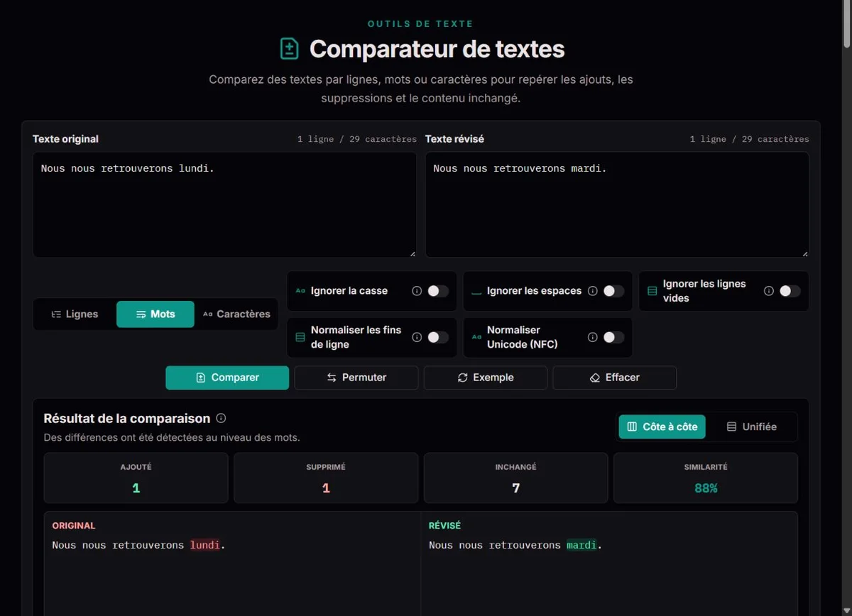This screenshot has height=616, width=852.
Task: Click into the Texte original textarea
Action: 224,204
